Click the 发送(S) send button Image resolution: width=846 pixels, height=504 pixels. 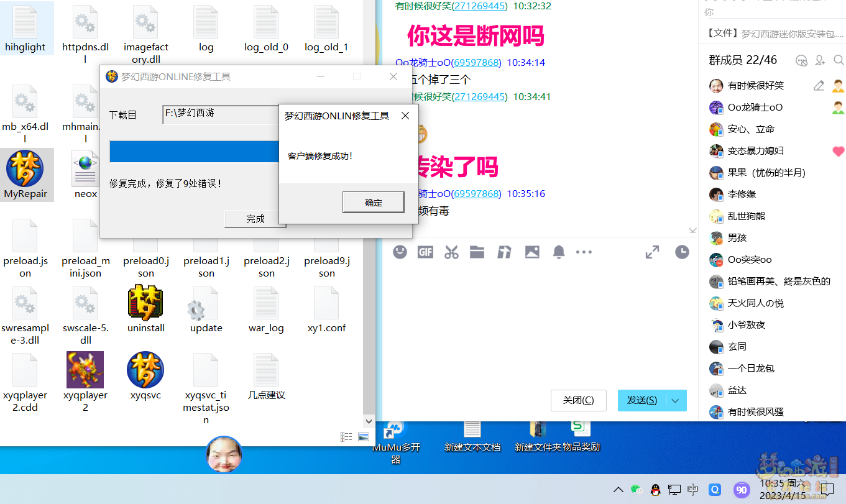pyautogui.click(x=641, y=400)
